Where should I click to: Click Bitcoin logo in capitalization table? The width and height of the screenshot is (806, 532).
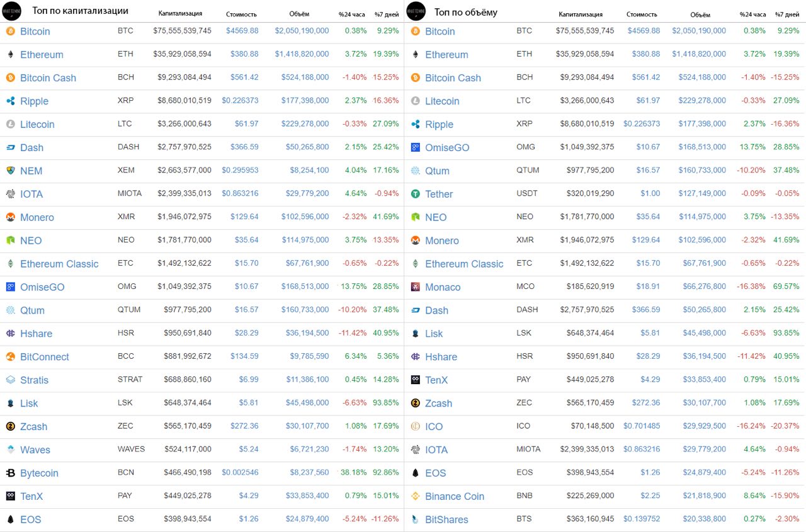click(10, 31)
